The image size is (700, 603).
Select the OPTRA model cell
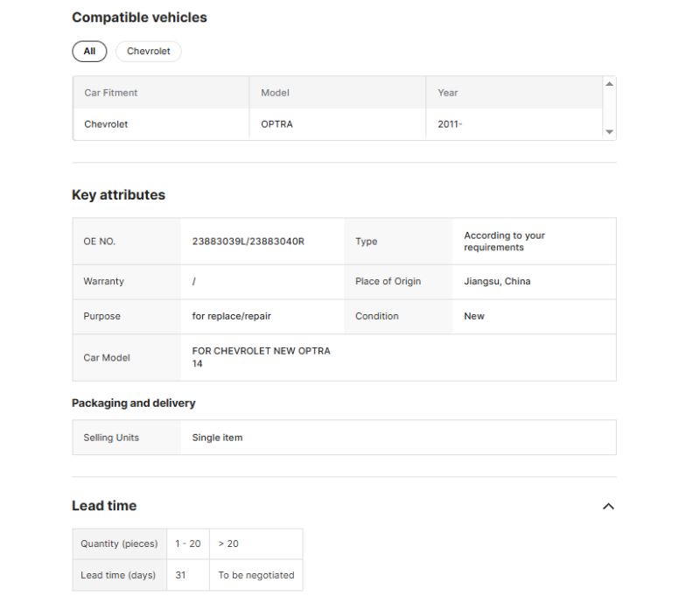coord(276,124)
